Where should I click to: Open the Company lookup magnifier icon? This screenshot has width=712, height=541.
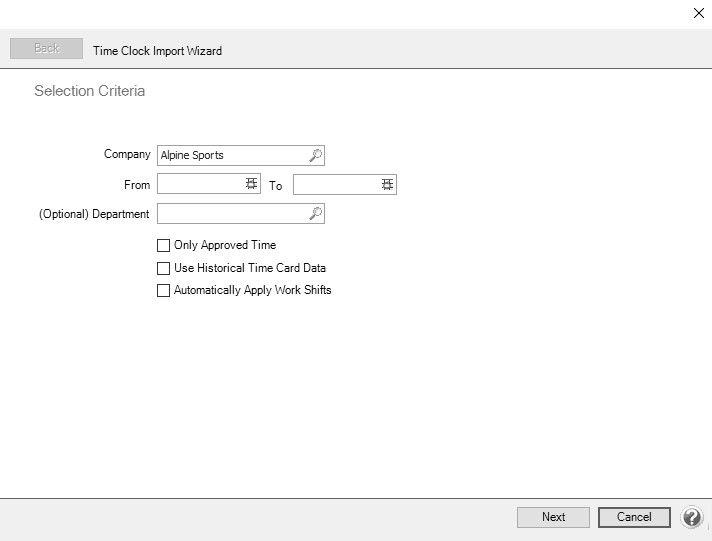315,156
